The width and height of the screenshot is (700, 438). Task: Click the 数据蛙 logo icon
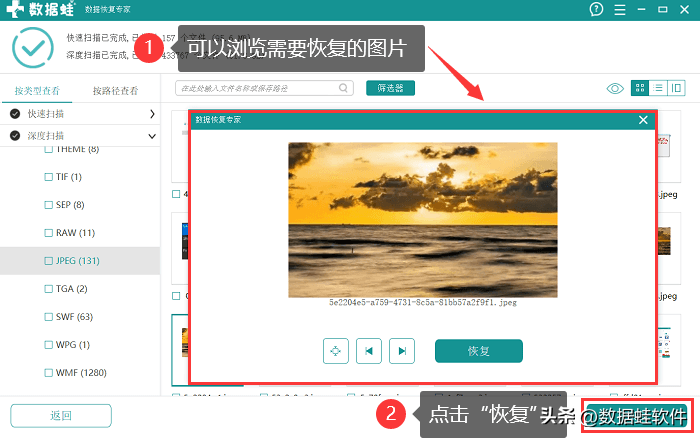pyautogui.click(x=15, y=9)
